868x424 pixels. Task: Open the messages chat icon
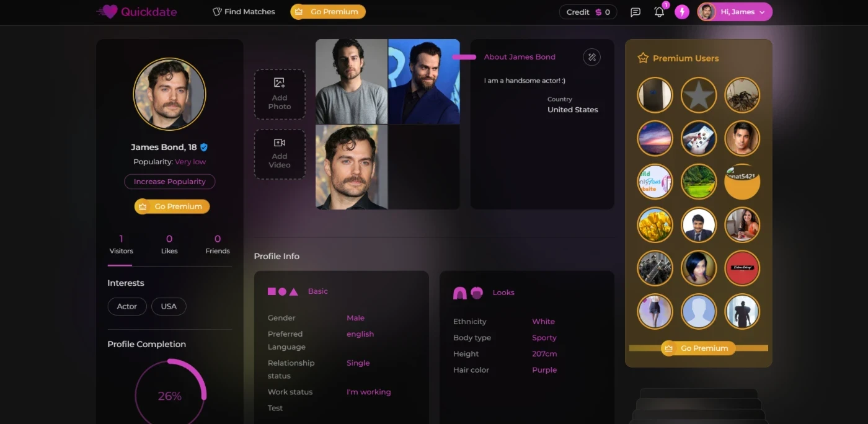(635, 12)
